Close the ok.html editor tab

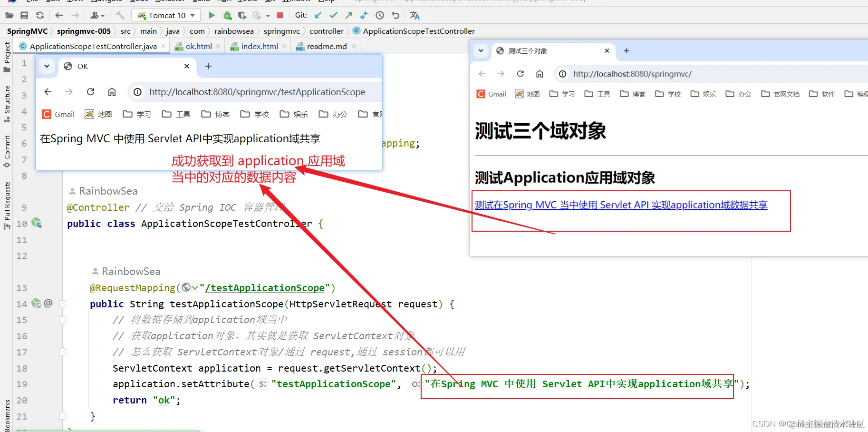click(218, 46)
